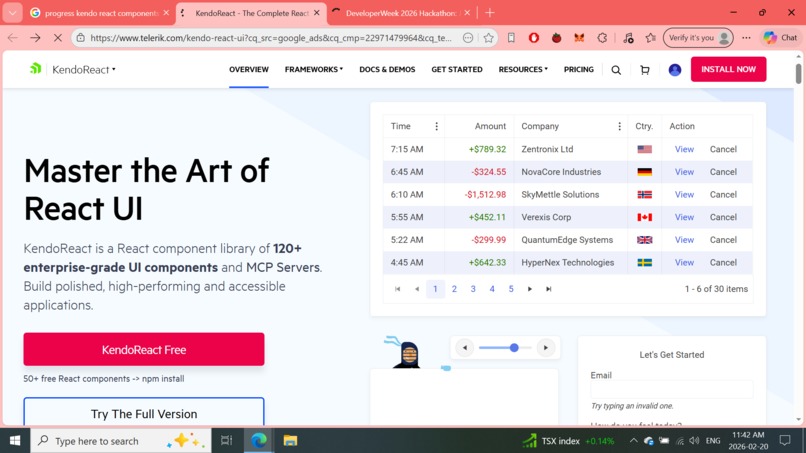This screenshot has height=453, width=806.
Task: Go to grid page 3
Action: (473, 289)
